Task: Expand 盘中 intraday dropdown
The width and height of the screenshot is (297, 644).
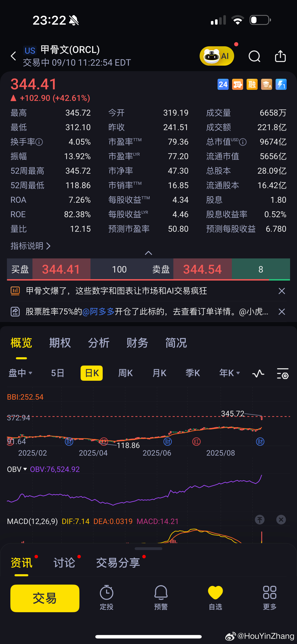Action: coord(20,373)
